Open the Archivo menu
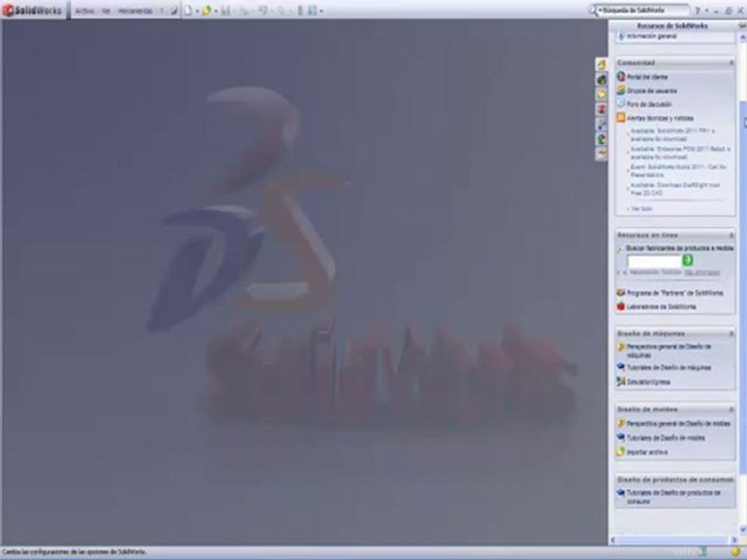Screen dimensions: 747x560 (x=85, y=10)
